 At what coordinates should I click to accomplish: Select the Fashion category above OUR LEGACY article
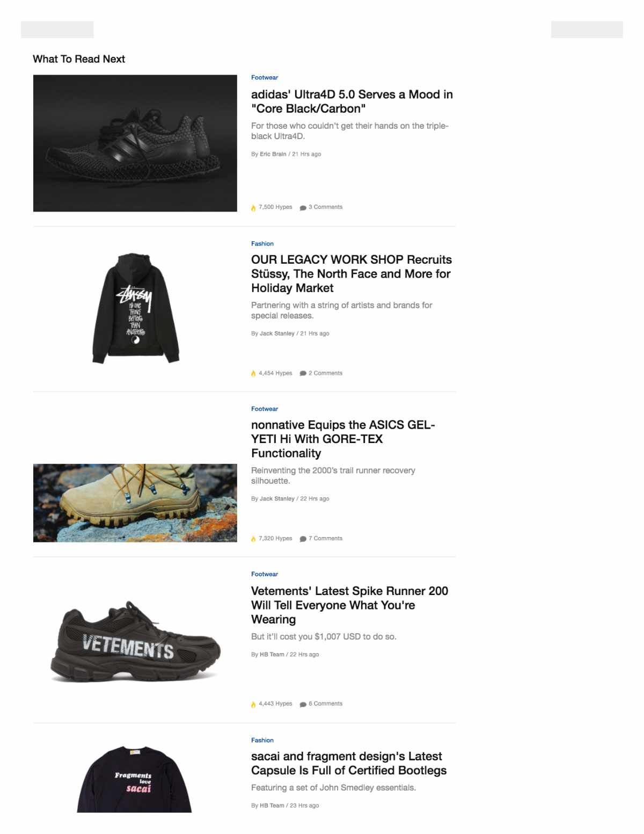pos(262,243)
